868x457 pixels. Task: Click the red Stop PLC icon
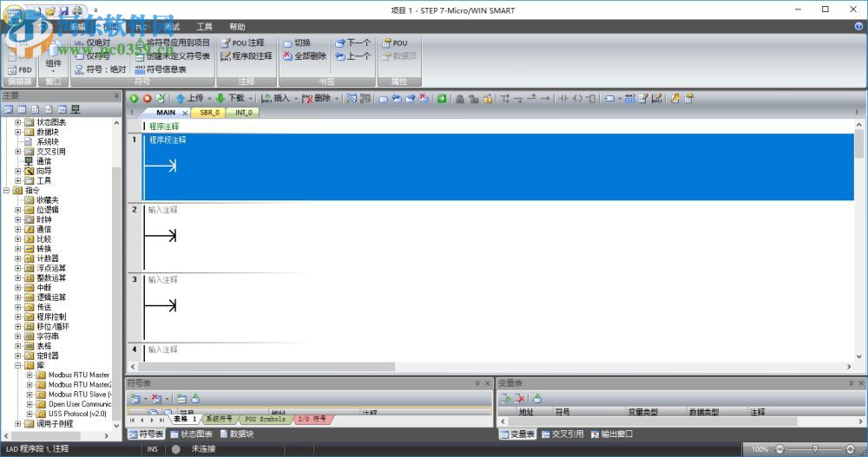coord(148,99)
